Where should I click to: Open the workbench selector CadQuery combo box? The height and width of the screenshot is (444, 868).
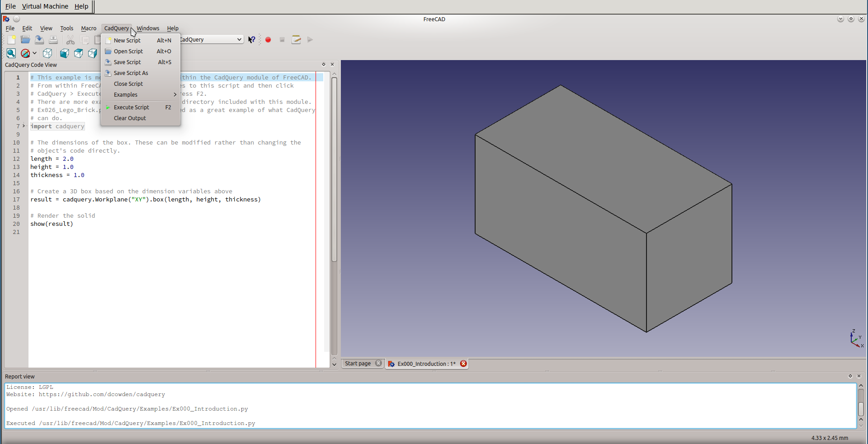pyautogui.click(x=212, y=39)
